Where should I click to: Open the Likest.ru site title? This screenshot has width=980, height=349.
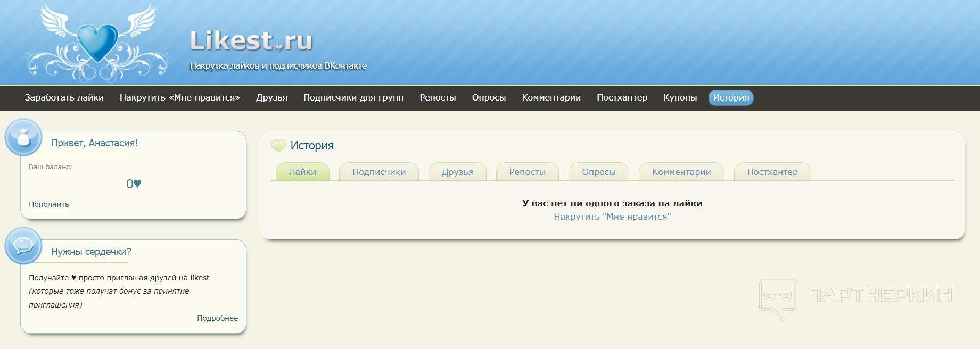coord(251,40)
